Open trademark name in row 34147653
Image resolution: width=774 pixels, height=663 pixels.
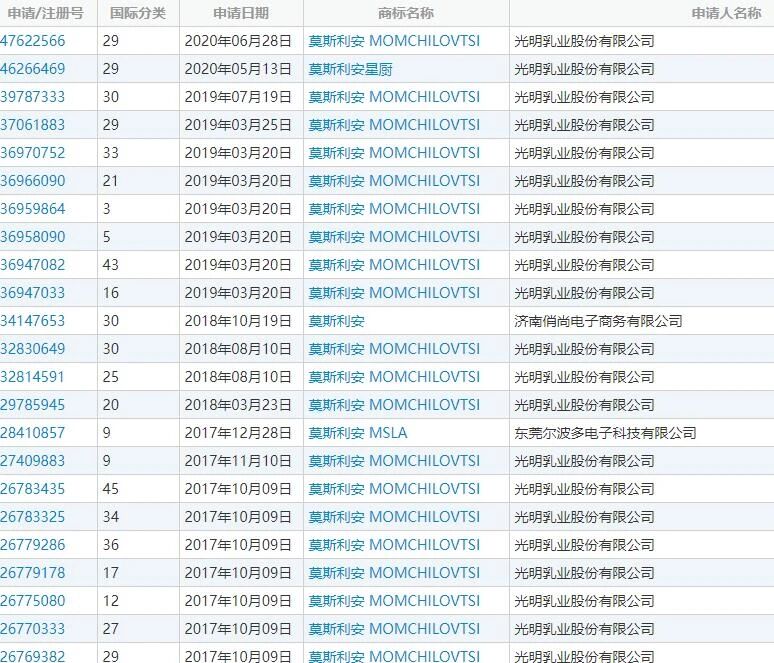pos(337,321)
